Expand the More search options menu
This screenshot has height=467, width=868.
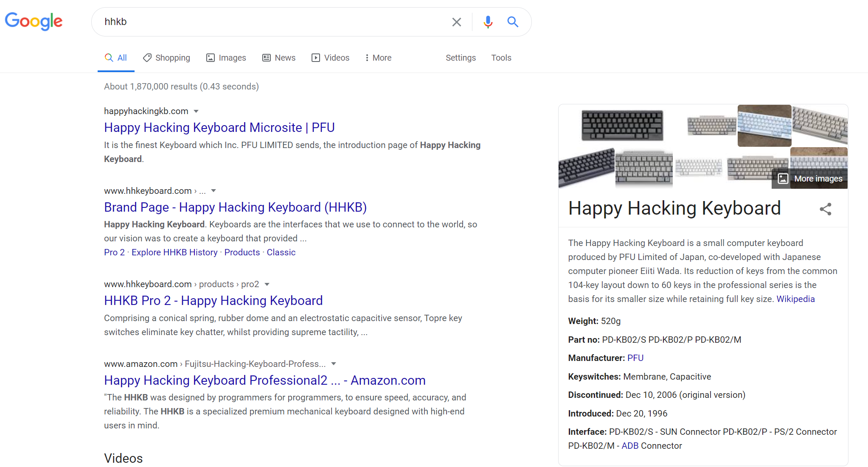click(x=378, y=58)
